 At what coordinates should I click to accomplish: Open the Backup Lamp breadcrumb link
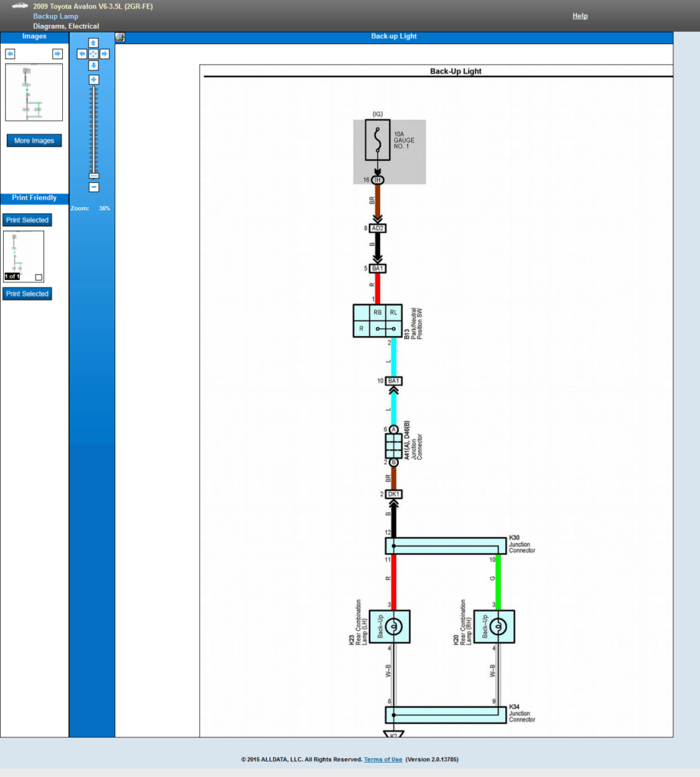(55, 17)
